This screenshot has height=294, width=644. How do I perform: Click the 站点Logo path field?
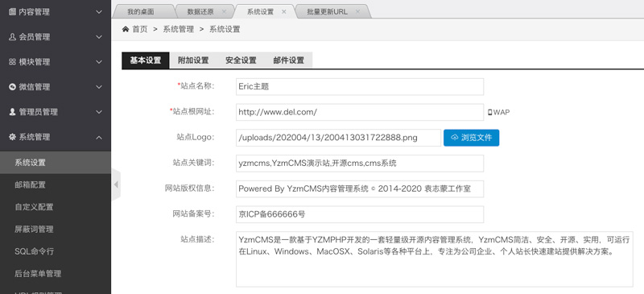[x=338, y=138]
